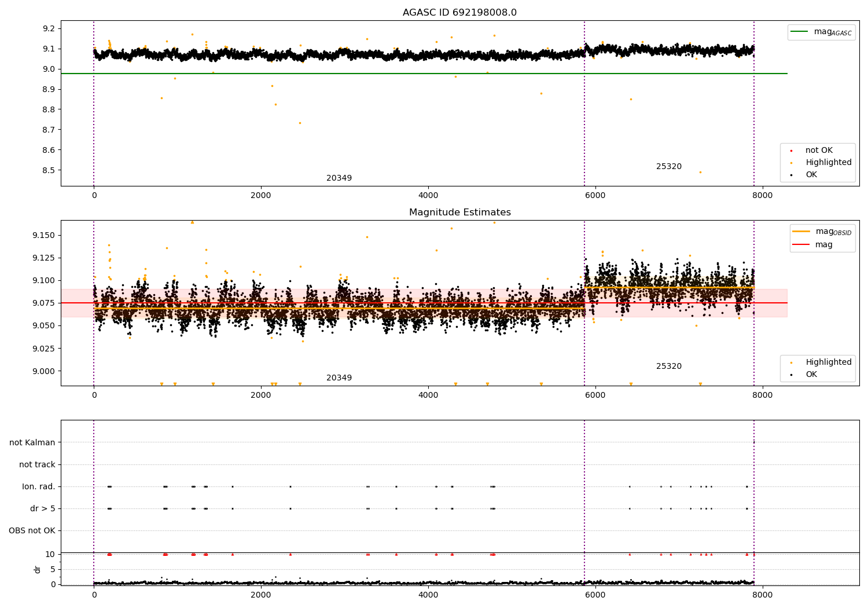Click the OBS not OK row label
Image resolution: width=868 pixels, height=608 pixels.
click(x=32, y=530)
